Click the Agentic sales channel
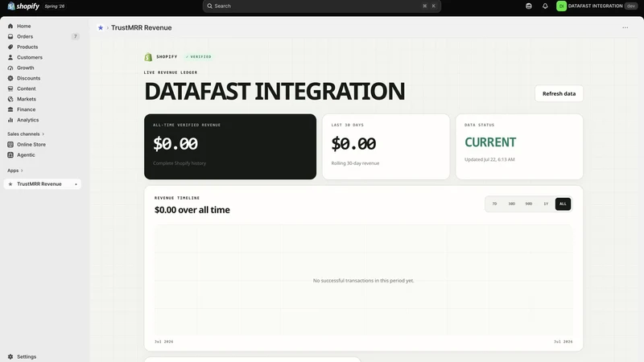 pos(26,154)
